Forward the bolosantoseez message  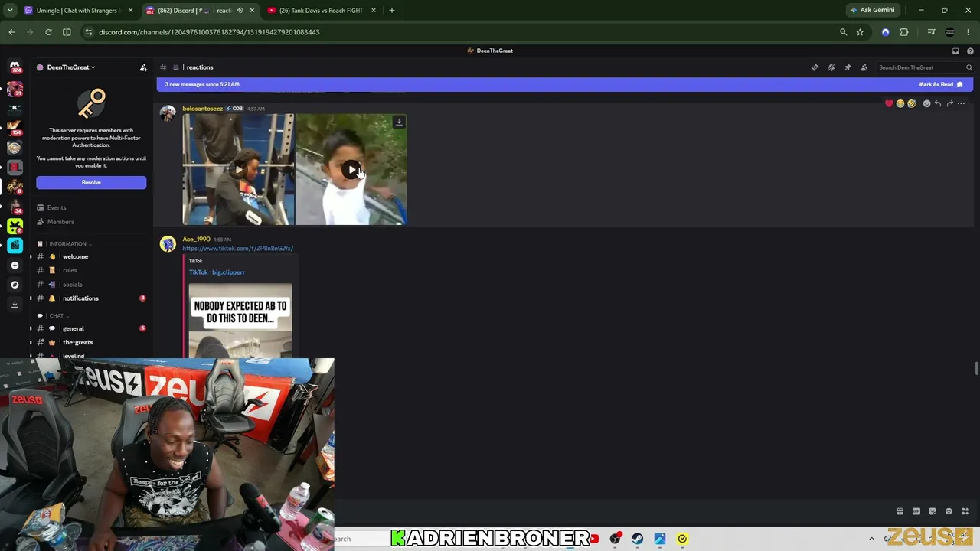[950, 103]
